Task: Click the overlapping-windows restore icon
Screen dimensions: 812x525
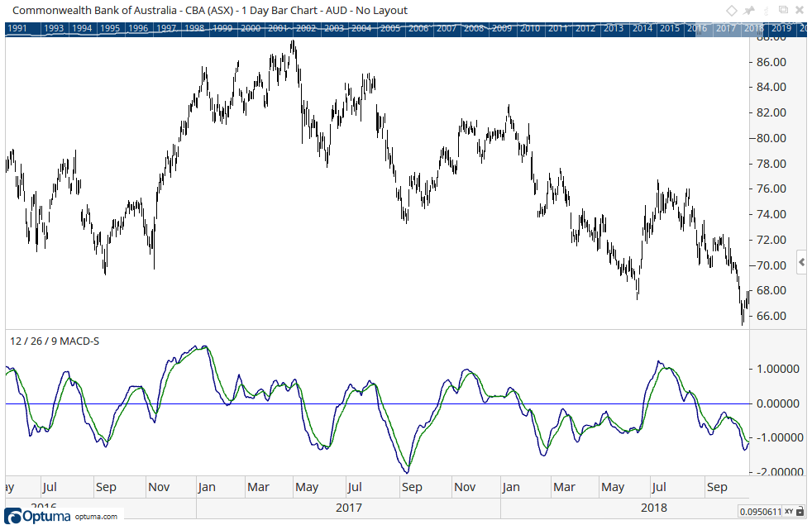Action: tap(784, 10)
